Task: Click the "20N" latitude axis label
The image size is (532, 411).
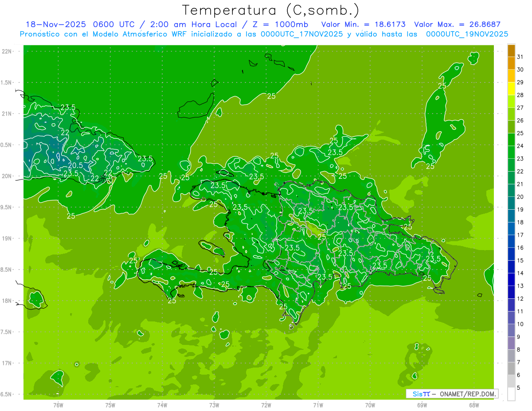Action: point(7,176)
